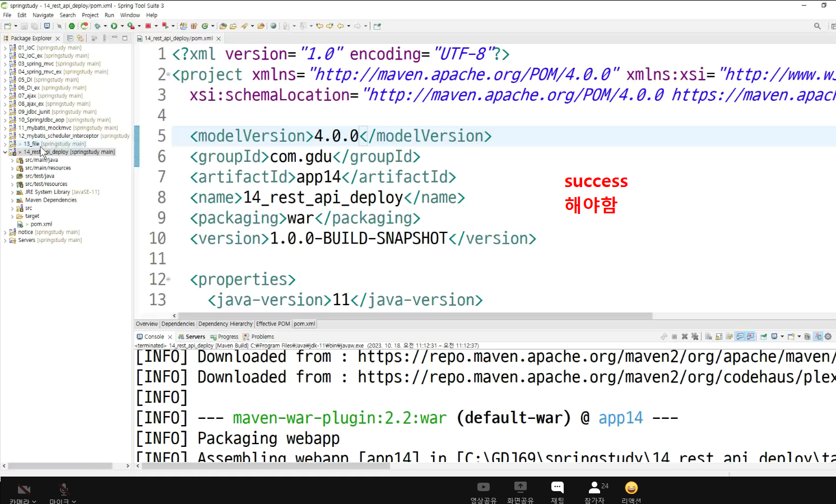Open the Window menu
The height and width of the screenshot is (504, 836).
[x=130, y=15]
